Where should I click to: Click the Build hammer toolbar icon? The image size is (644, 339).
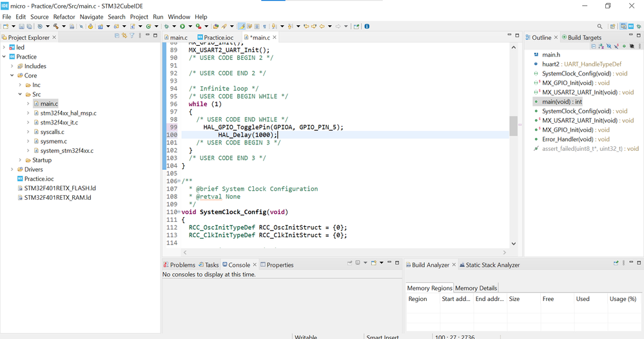[56, 26]
